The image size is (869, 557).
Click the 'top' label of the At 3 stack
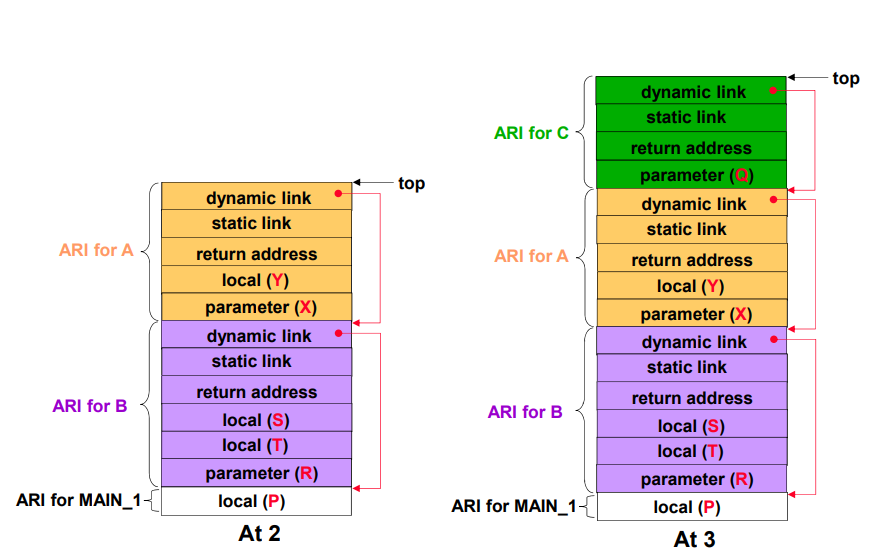(846, 79)
